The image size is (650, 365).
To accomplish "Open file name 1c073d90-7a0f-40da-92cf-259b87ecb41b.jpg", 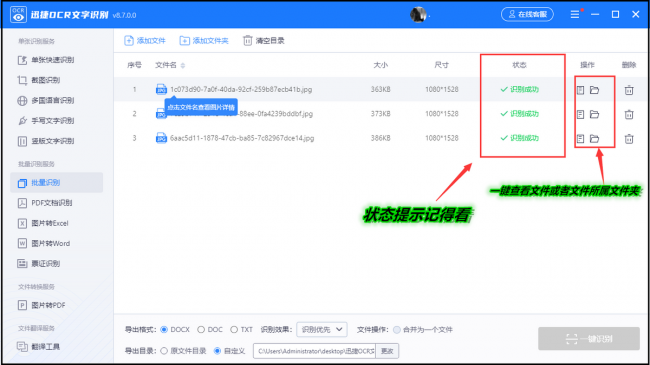I will pos(241,89).
